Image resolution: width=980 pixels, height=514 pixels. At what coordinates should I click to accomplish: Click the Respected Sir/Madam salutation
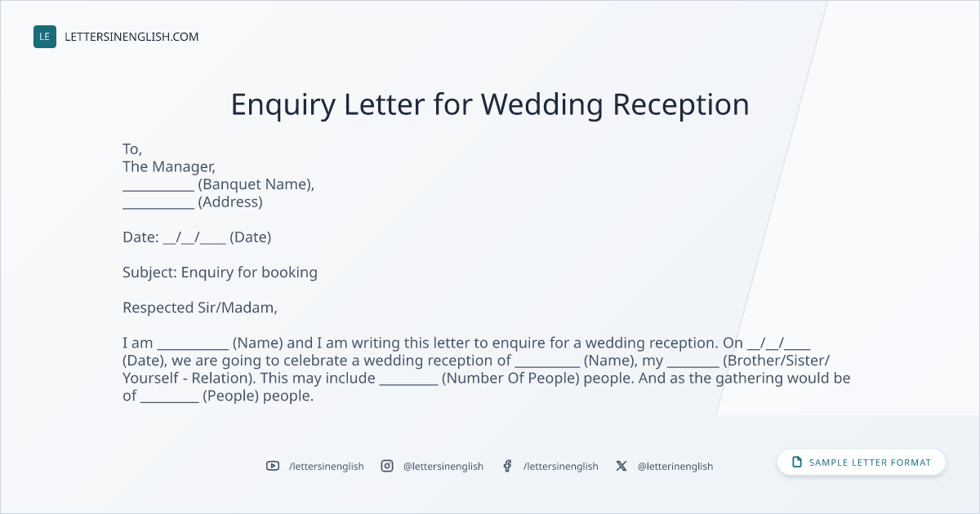(200, 308)
